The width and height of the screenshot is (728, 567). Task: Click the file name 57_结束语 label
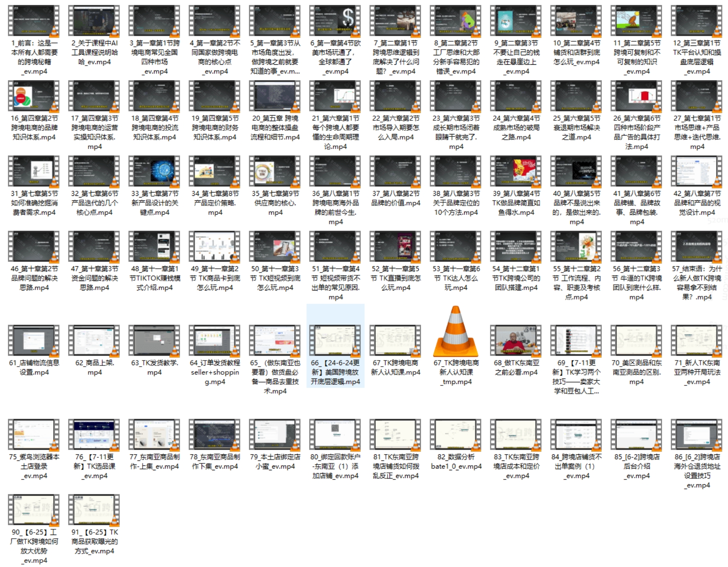[696, 283]
